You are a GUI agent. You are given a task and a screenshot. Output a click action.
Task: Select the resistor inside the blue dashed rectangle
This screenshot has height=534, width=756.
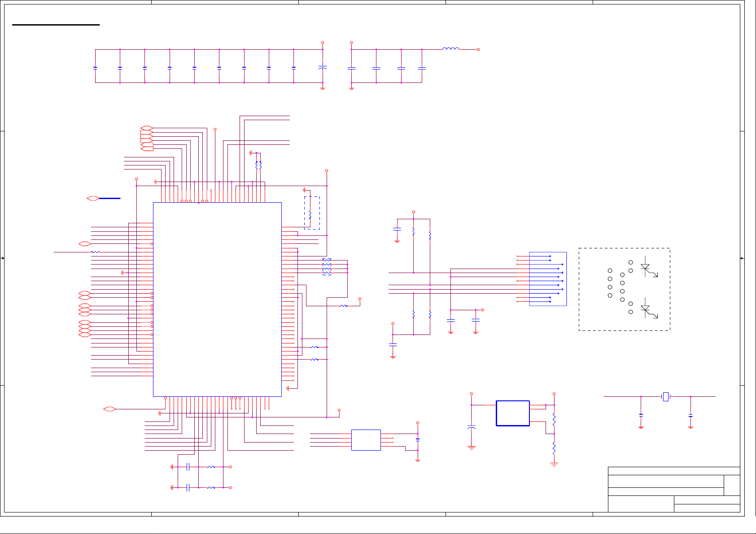coord(310,214)
